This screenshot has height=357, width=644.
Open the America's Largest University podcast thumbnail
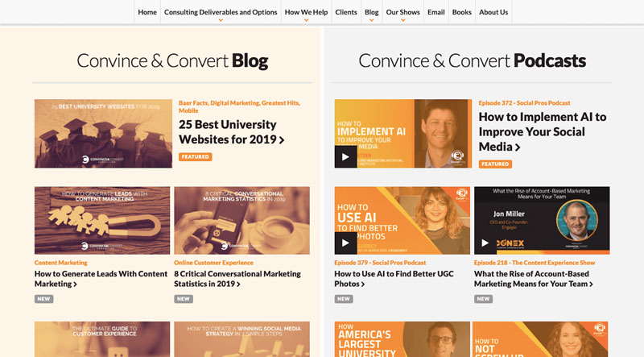coord(402,339)
